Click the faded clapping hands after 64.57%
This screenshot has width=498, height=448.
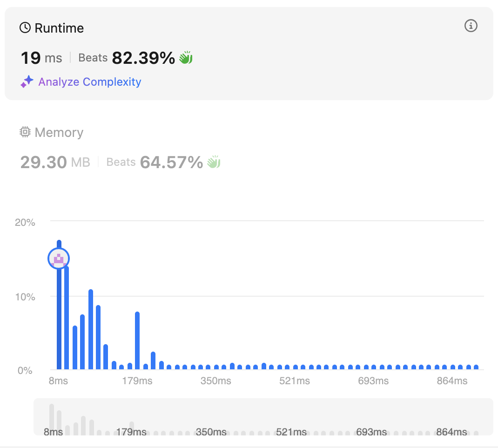point(214,162)
